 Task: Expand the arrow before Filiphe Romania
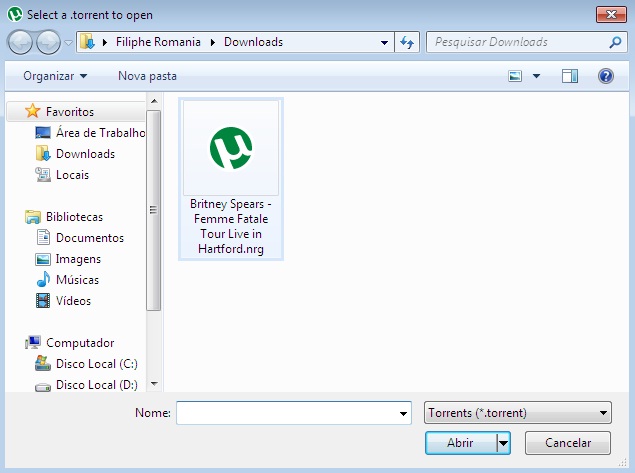(105, 42)
